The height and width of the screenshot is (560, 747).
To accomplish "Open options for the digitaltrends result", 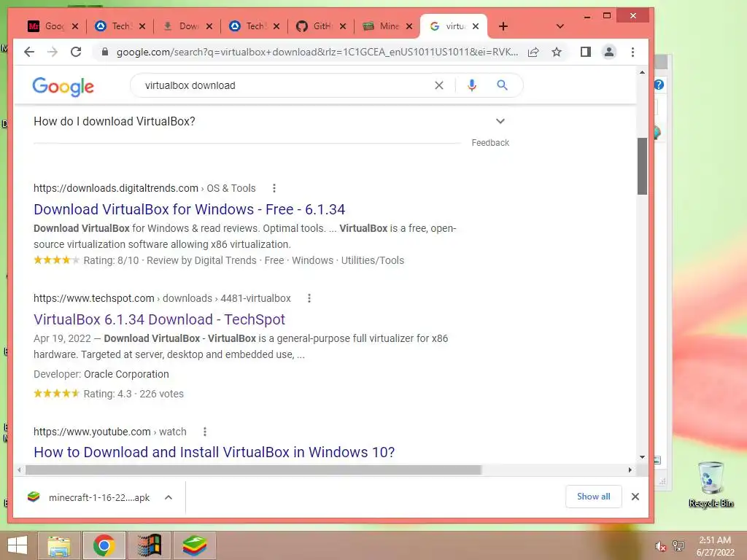I will [274, 188].
